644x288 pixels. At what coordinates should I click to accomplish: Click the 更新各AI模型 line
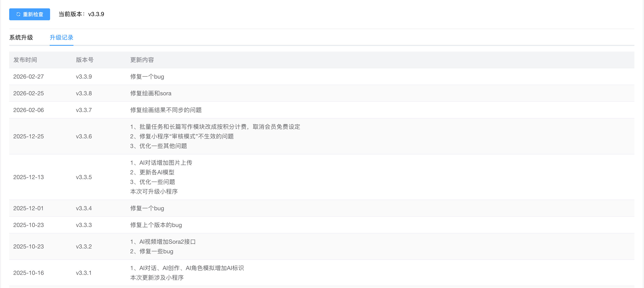[x=152, y=172]
